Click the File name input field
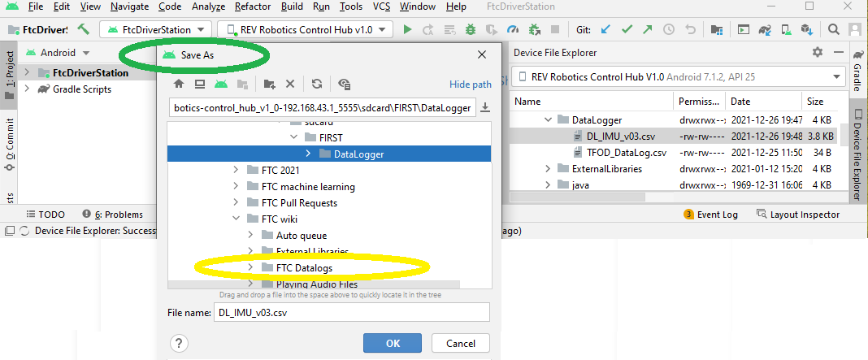The image size is (868, 360). [352, 312]
